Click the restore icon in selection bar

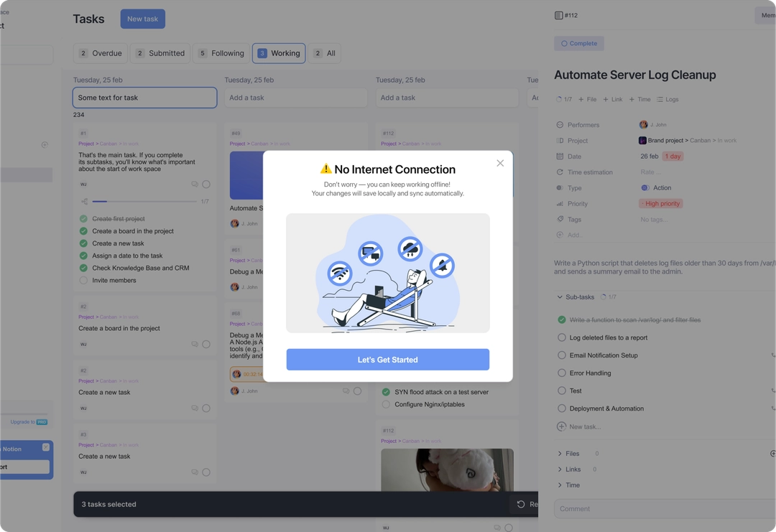pos(521,505)
